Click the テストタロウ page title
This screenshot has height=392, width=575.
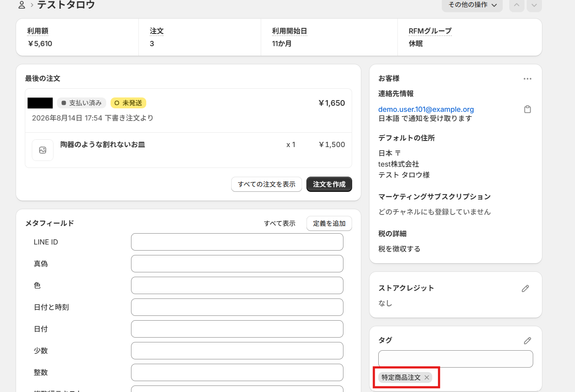(66, 5)
